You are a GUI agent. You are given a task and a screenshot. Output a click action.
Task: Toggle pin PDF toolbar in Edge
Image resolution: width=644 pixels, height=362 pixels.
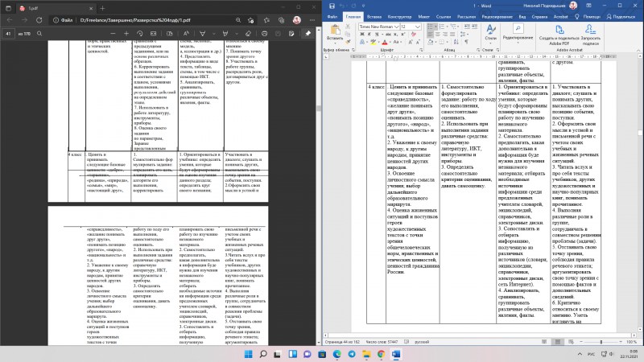[308, 34]
